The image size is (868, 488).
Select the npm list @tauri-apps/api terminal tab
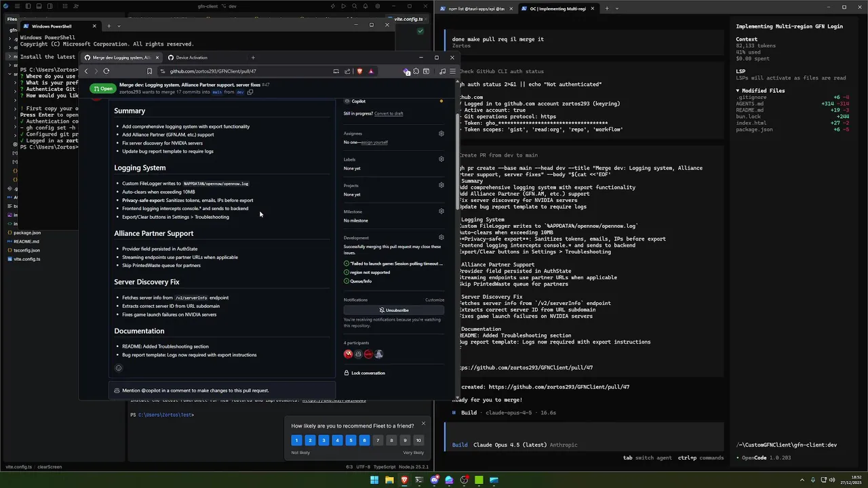(x=477, y=9)
